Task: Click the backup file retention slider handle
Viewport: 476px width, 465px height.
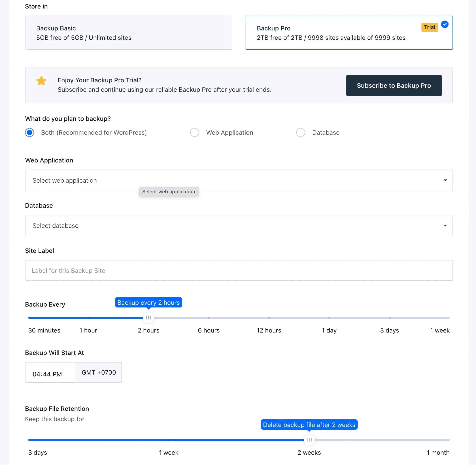Action: coord(309,439)
